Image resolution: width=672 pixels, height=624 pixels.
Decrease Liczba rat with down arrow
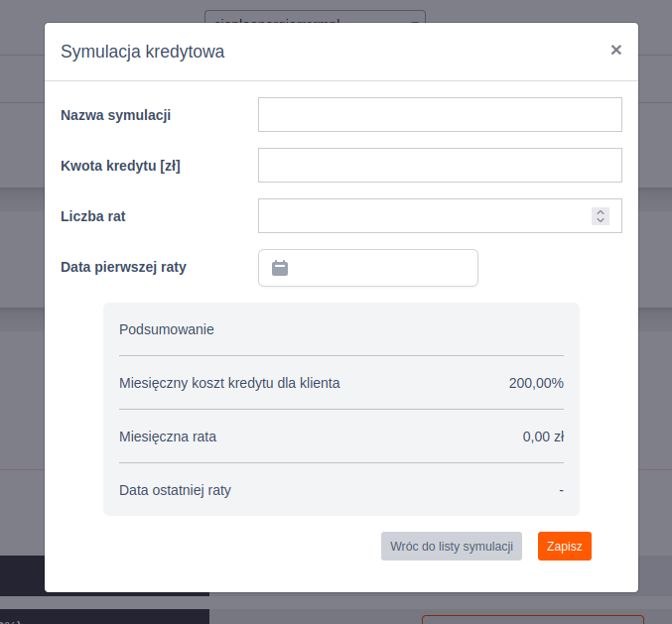[600, 220]
